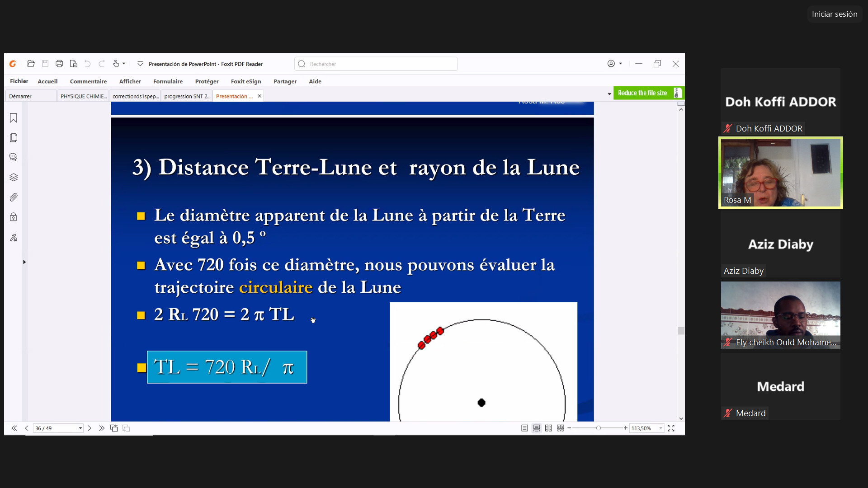The width and height of the screenshot is (868, 488).
Task: Open the Layers side panel
Action: click(x=14, y=177)
